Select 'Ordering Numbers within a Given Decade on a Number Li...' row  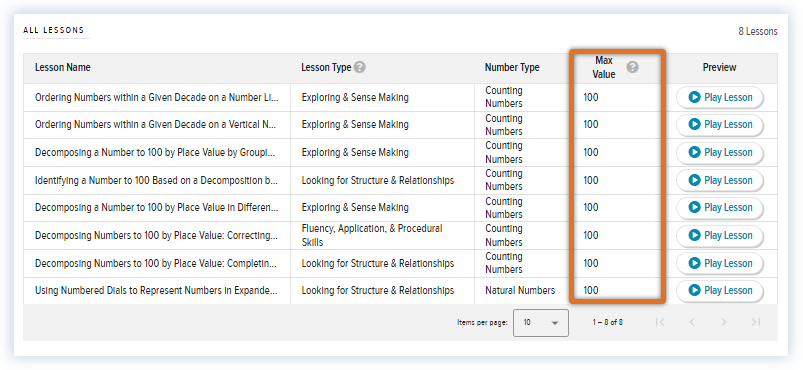400,97
